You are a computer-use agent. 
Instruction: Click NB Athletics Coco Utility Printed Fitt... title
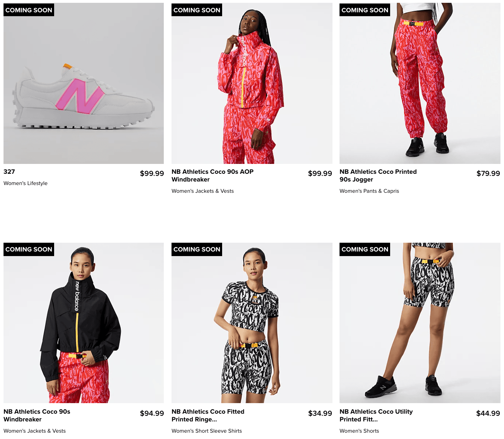[x=376, y=415]
